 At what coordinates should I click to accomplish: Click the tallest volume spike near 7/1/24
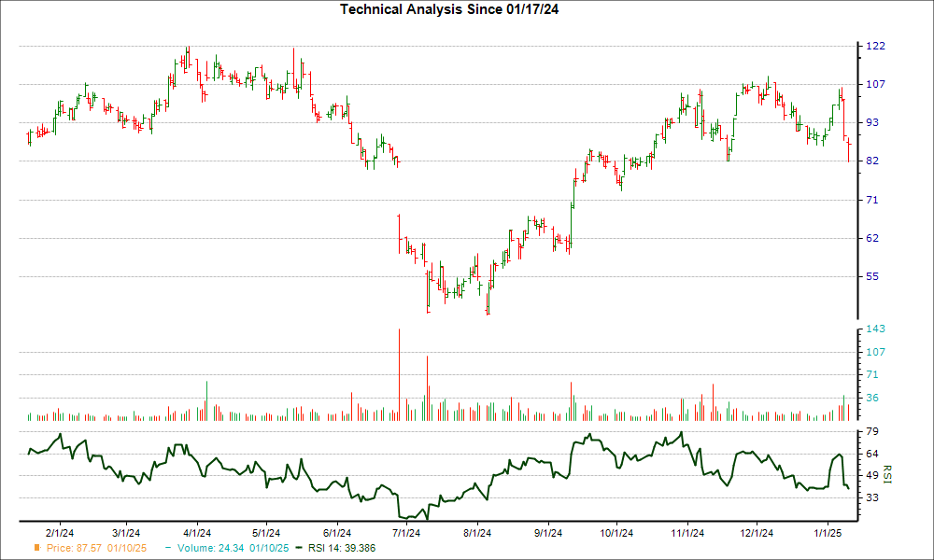click(x=399, y=375)
